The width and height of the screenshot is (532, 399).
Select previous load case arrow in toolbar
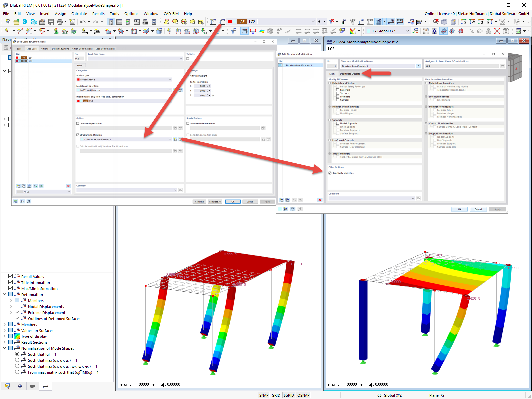(x=319, y=22)
